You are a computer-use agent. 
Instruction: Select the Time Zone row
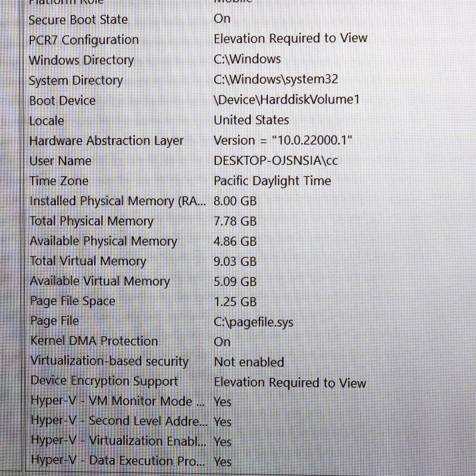(58, 181)
